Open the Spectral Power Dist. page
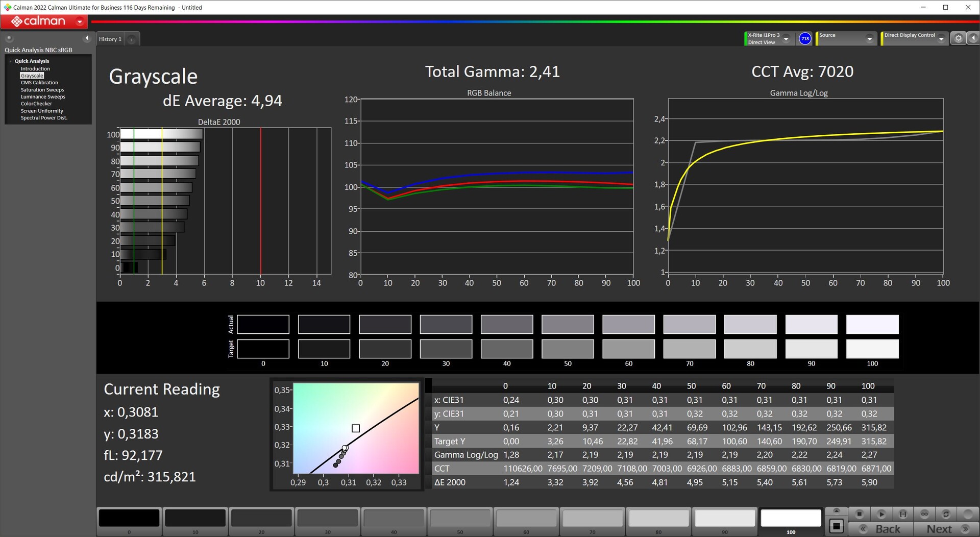The image size is (980, 537). (44, 118)
